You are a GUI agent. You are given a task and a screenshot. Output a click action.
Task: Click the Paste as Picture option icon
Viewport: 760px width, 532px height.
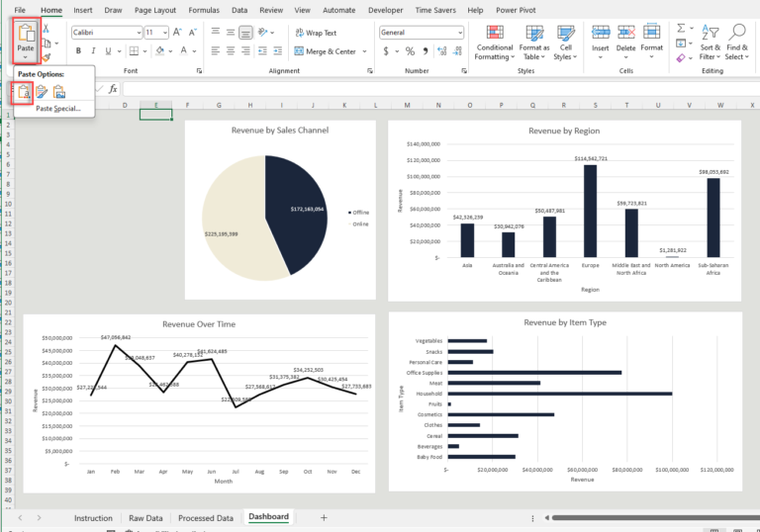[59, 92]
